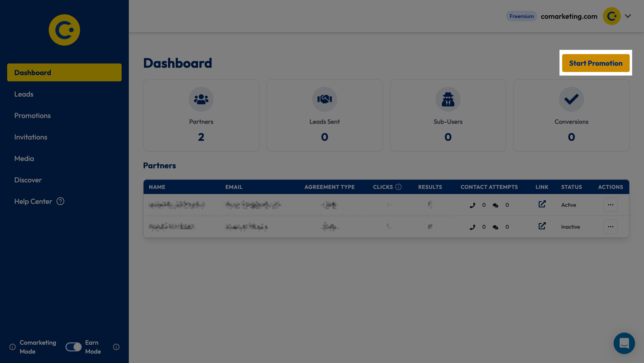644x363 pixels.
Task: Select the Partners stat card
Action: (x=201, y=115)
